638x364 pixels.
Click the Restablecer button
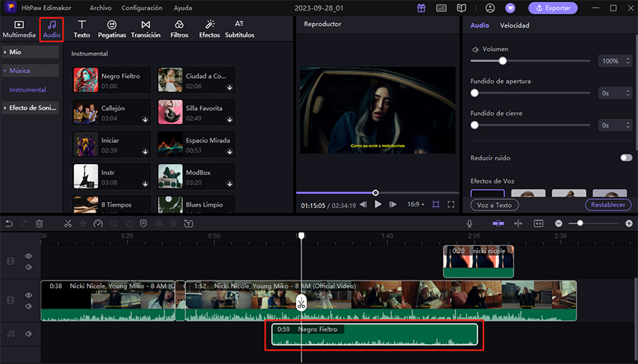608,204
